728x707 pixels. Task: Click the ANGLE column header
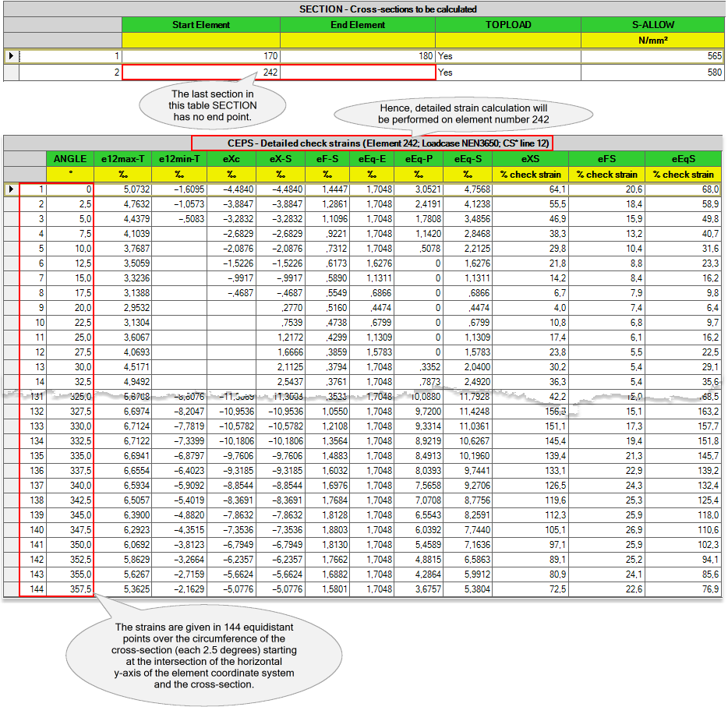tap(70, 159)
